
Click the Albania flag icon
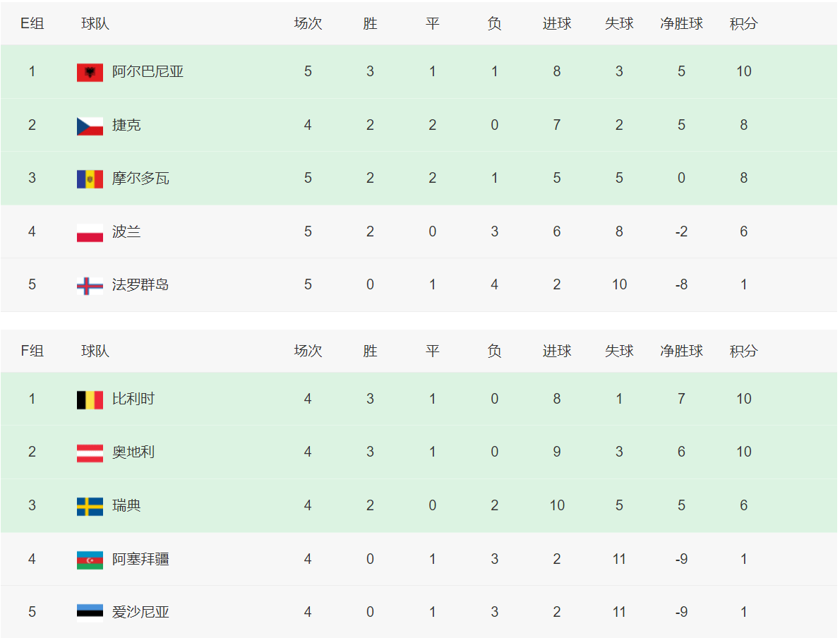point(90,72)
